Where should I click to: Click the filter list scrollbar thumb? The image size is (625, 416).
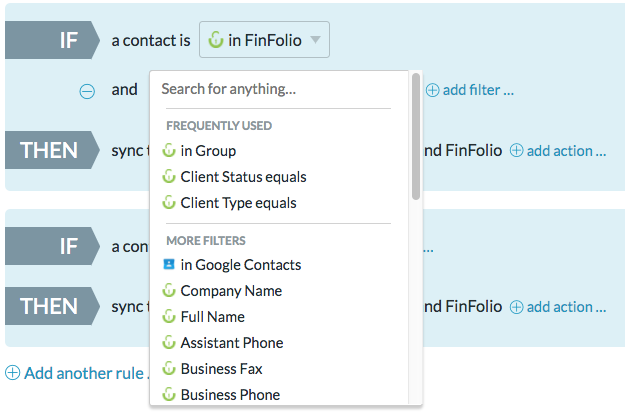[415, 137]
